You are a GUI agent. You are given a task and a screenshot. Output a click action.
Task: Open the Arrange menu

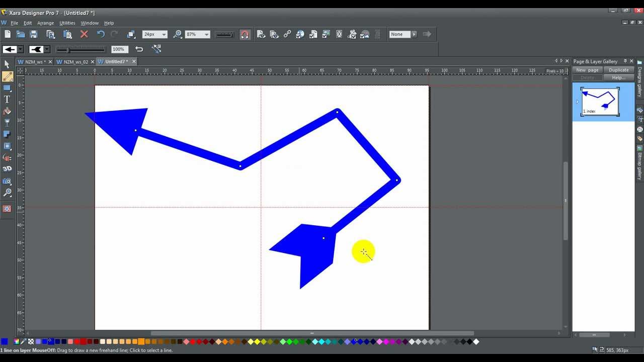pos(45,23)
